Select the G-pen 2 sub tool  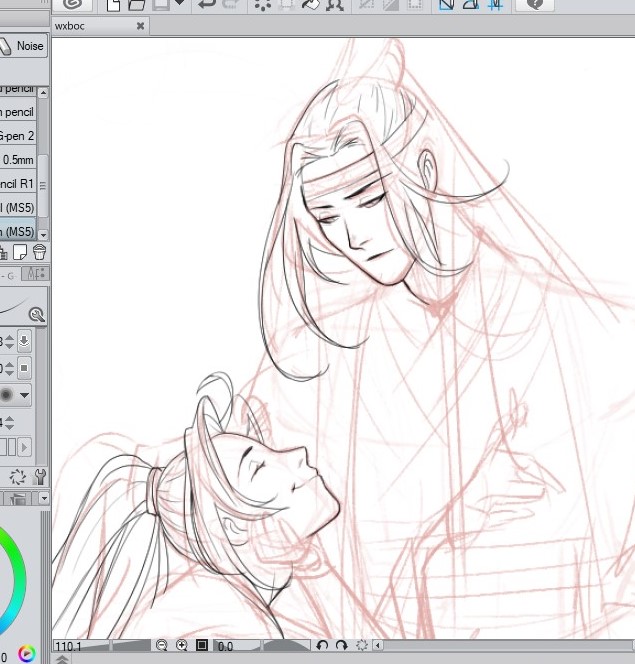(x=18, y=136)
